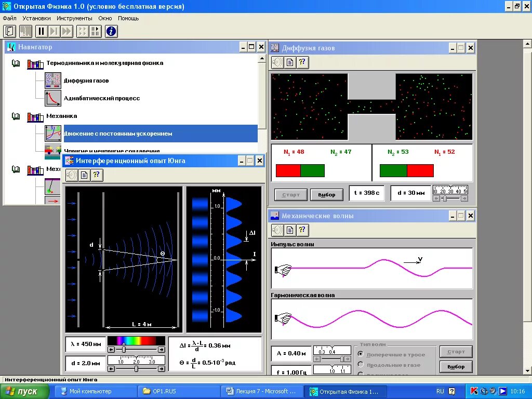The image size is (532, 399).
Task: Open the Инструменты menu
Action: [74, 18]
